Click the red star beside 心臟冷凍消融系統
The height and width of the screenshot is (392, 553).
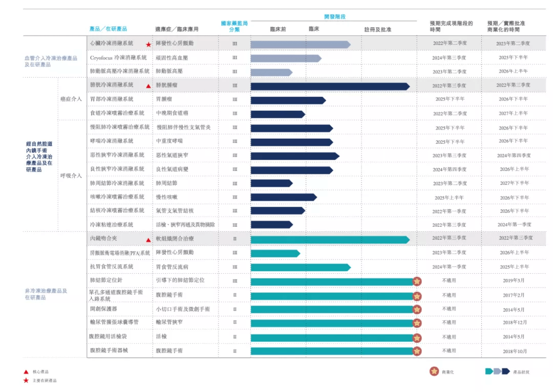click(x=148, y=45)
